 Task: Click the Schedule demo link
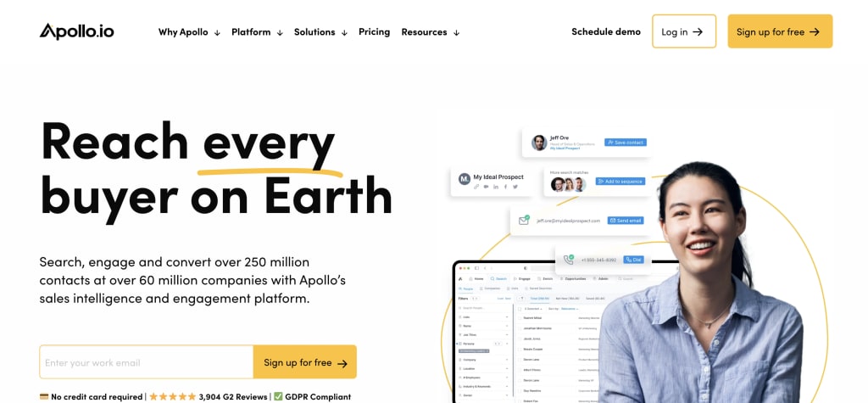pyautogui.click(x=606, y=31)
